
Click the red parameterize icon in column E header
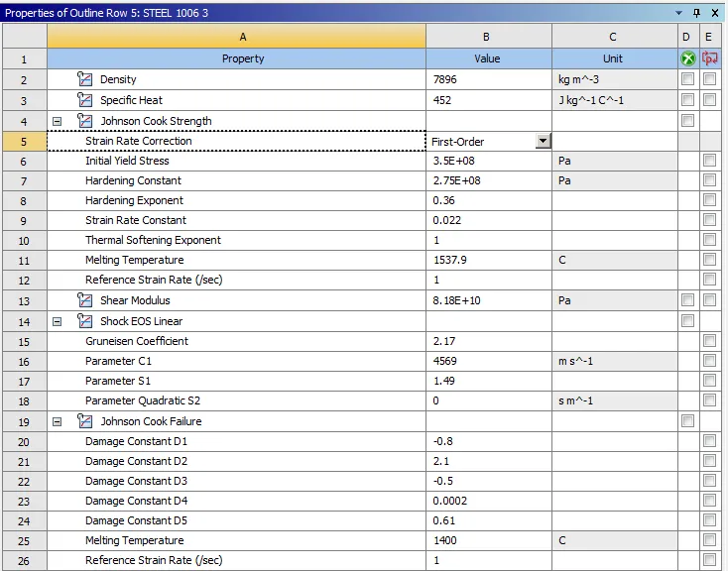709,58
